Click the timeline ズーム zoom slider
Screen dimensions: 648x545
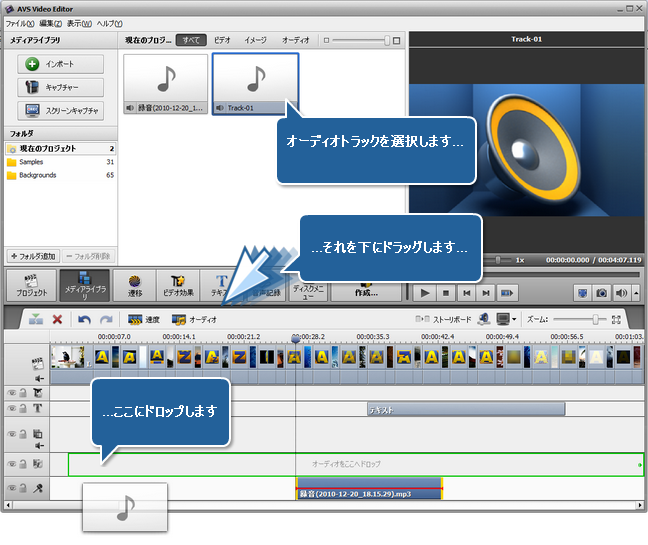pos(580,319)
